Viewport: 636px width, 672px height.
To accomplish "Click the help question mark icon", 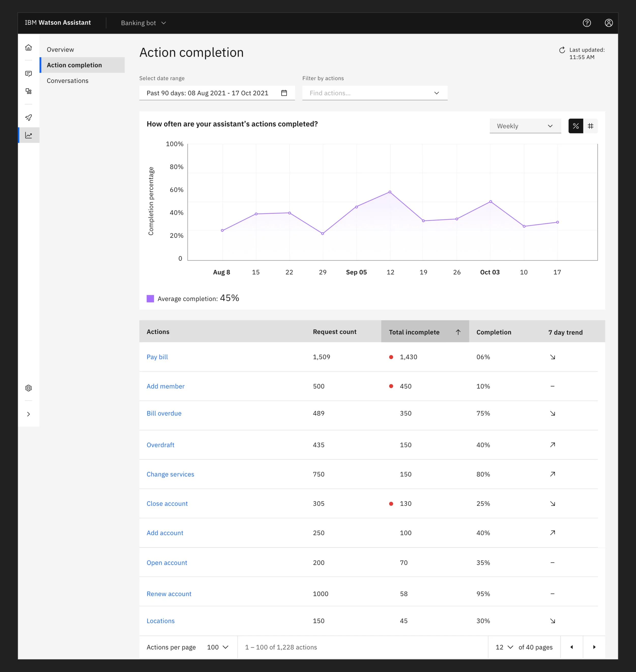I will click(x=586, y=23).
